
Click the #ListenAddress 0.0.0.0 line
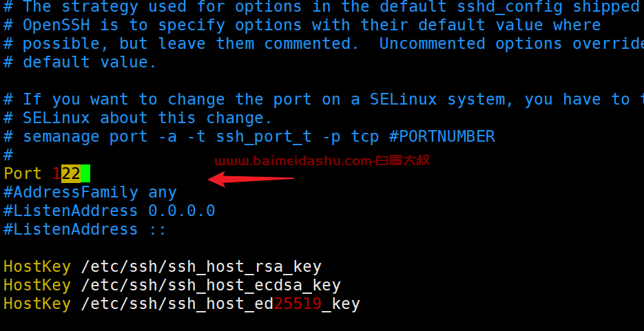[x=110, y=211]
